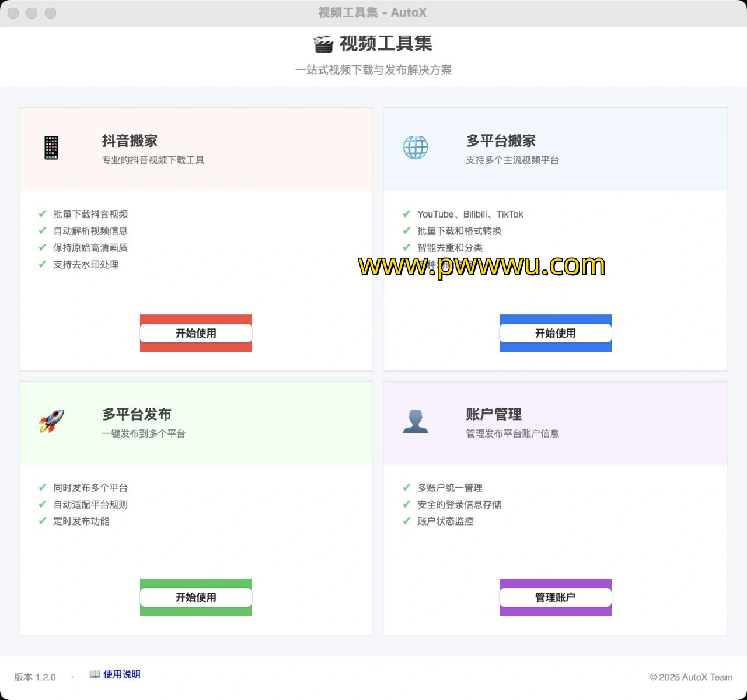Click the 多平台发布 card title
The width and height of the screenshot is (747, 700).
pyautogui.click(x=137, y=414)
